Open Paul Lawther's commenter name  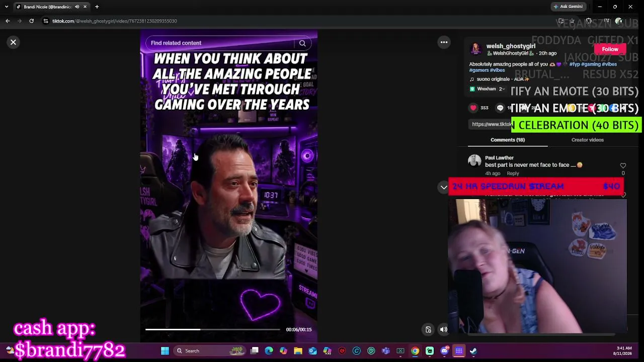(499, 158)
